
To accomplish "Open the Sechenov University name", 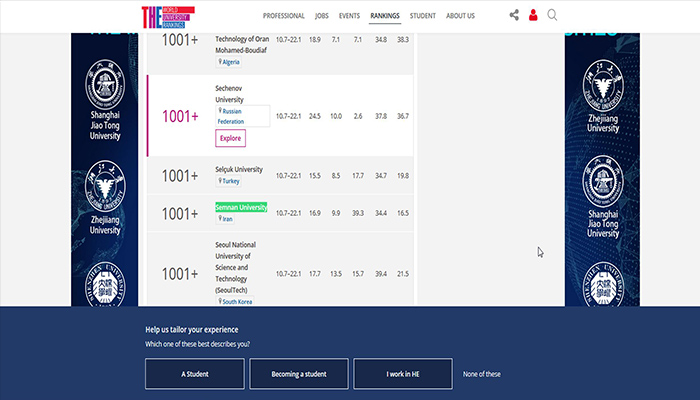I will coord(229,94).
